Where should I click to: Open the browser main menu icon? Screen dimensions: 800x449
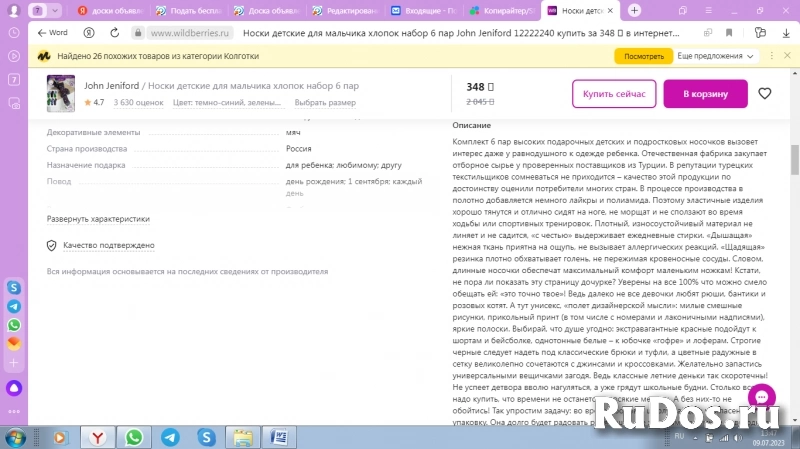pyautogui.click(x=709, y=10)
